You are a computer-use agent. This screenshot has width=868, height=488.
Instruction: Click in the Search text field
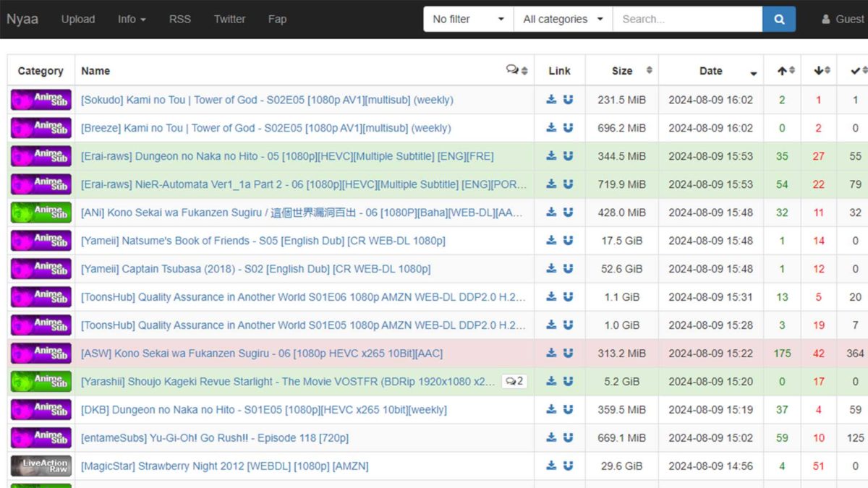click(x=687, y=20)
